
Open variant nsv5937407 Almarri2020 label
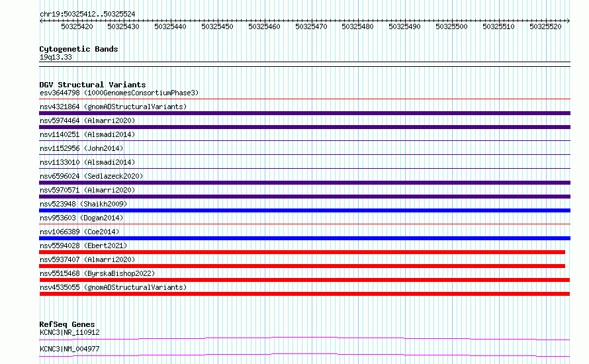(87, 259)
